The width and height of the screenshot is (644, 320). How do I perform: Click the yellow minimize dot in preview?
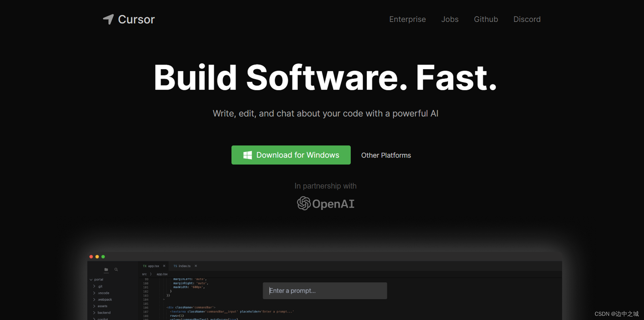[97, 257]
